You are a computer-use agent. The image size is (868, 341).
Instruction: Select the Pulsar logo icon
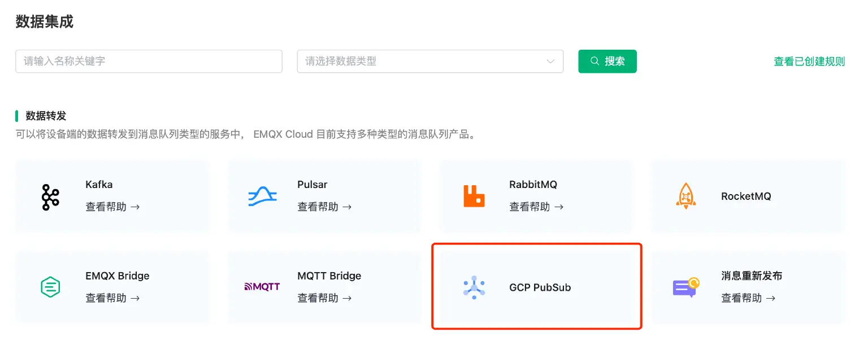click(x=262, y=196)
